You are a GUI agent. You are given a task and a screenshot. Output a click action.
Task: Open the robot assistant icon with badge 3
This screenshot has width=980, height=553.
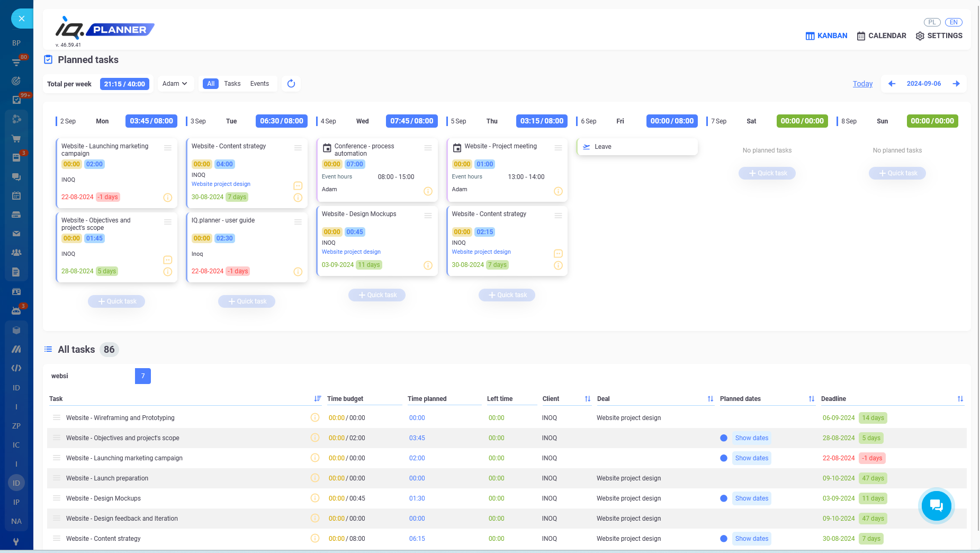click(16, 310)
